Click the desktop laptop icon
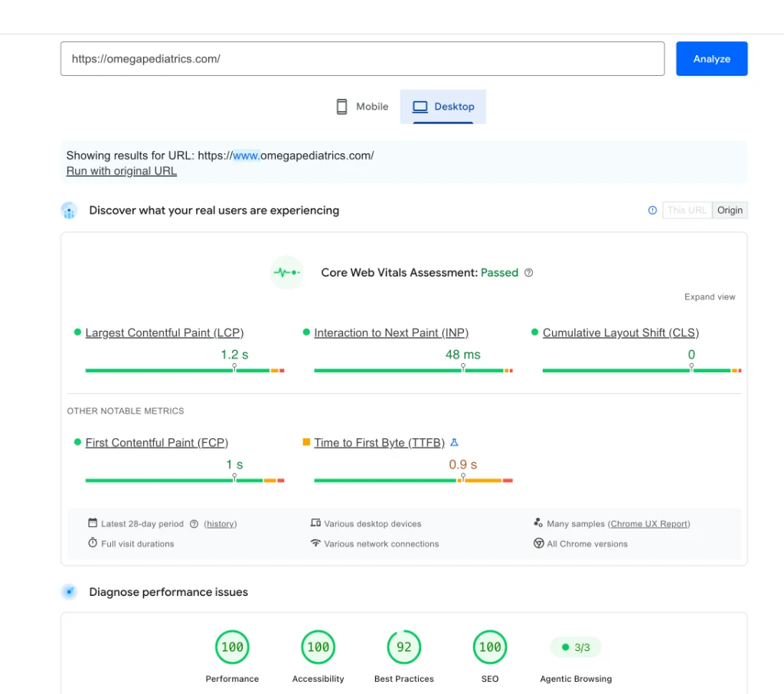Screen dimensions: 784x694 (420, 106)
